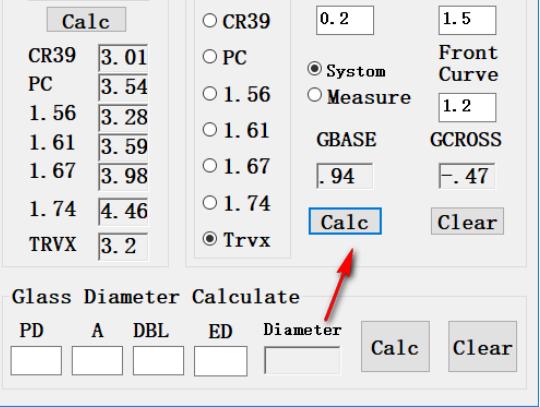Click Clear in Glass Diameter Calculate section
The image size is (540, 407).
482,347
